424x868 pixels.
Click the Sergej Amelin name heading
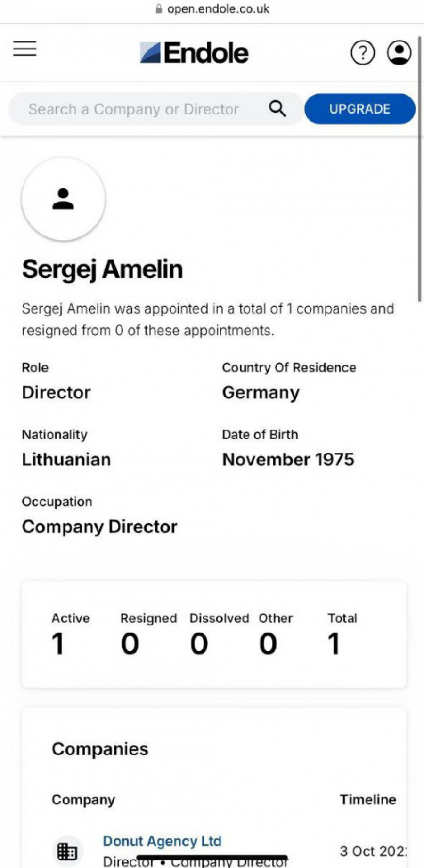tap(103, 269)
